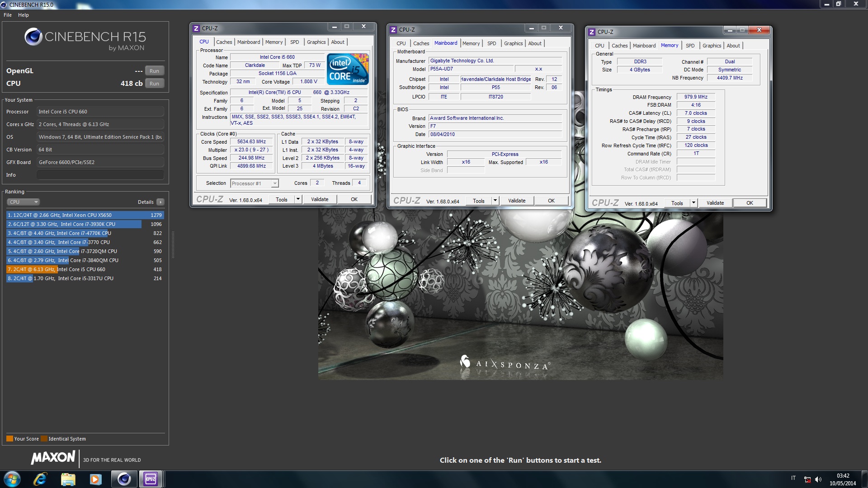This screenshot has width=868, height=488.
Task: Launch Internet Explorer from taskbar
Action: 40,479
